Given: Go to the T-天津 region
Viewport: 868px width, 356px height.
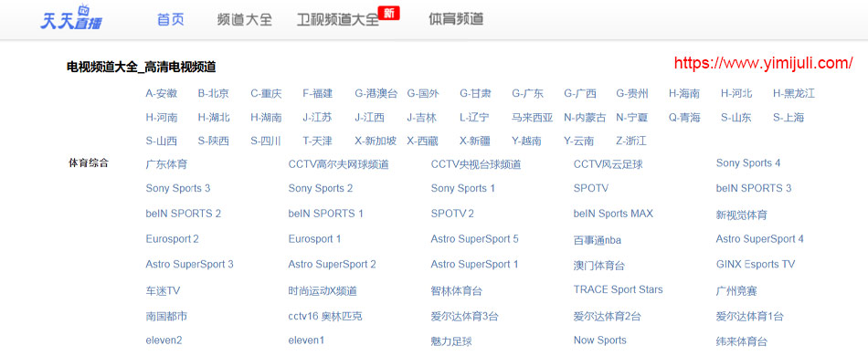Looking at the screenshot, I should [318, 141].
